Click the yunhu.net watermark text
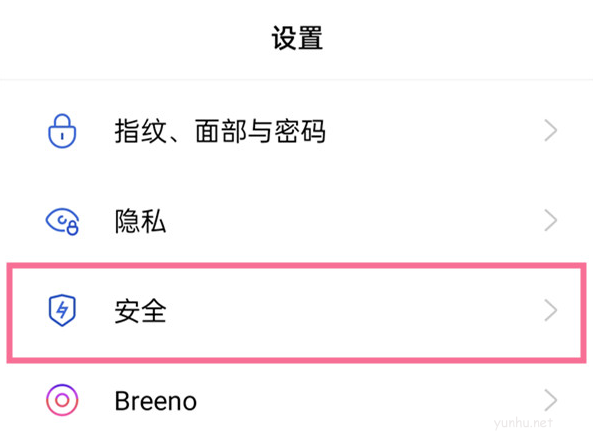Image resolution: width=593 pixels, height=445 pixels. pyautogui.click(x=523, y=423)
